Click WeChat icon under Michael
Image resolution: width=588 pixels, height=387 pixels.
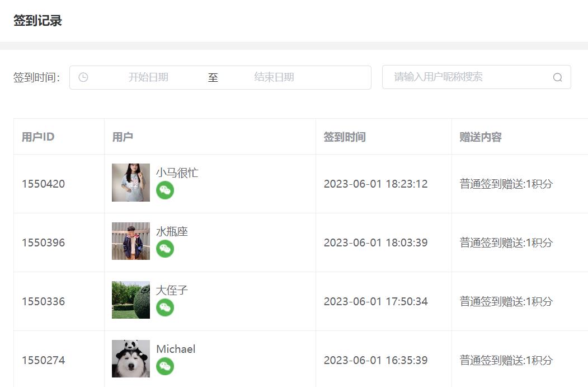(165, 366)
